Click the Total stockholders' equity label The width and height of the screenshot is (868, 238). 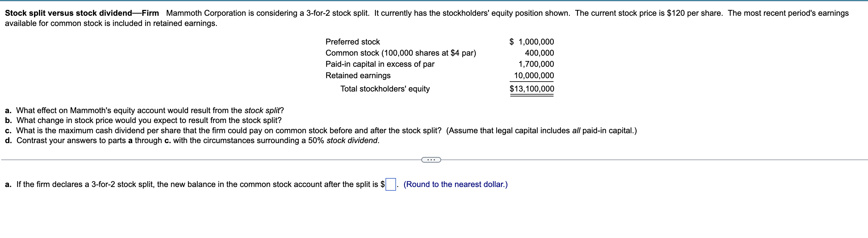(385, 89)
